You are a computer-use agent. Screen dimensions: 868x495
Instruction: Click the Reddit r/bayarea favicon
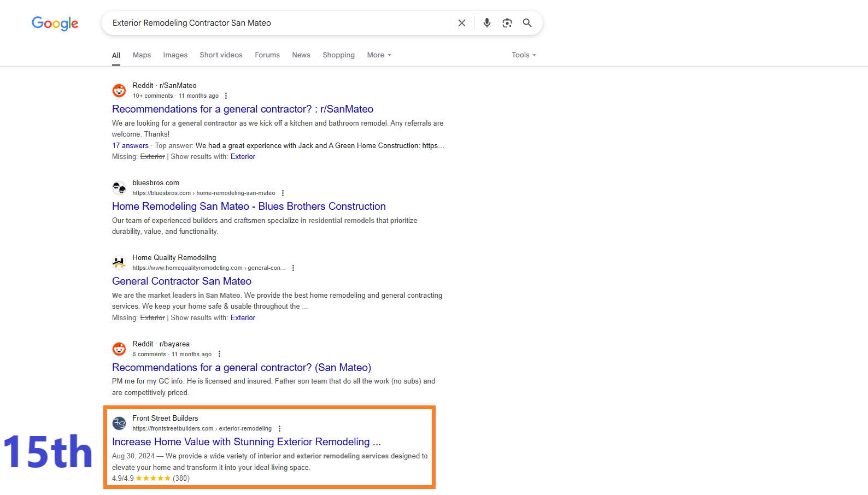point(119,349)
